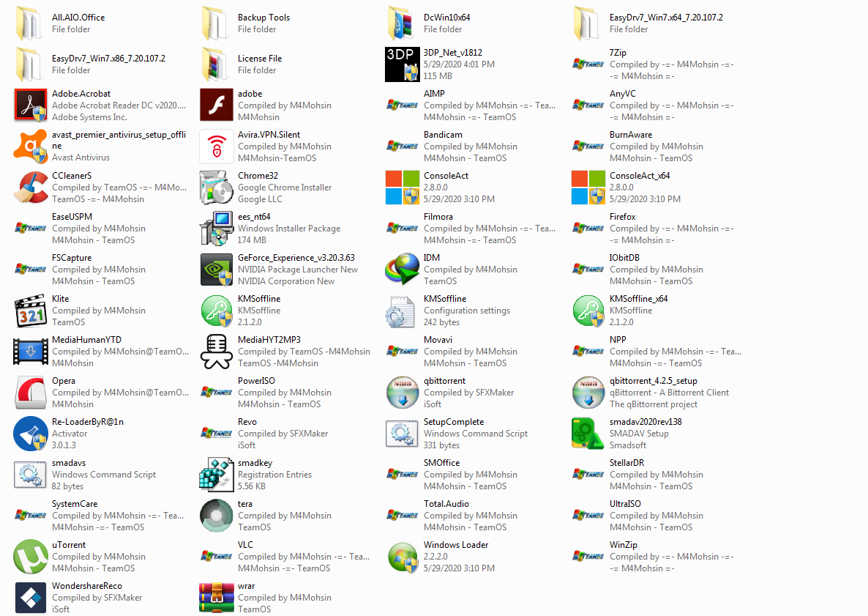
Task: Click the DcWin10x64 folder icon
Action: 402,23
